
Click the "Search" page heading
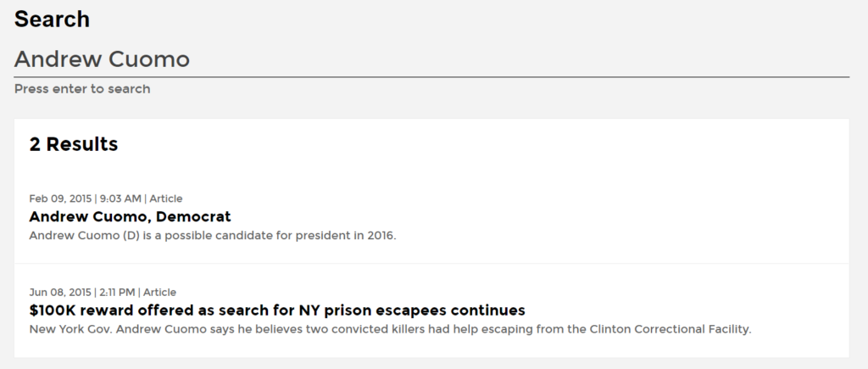point(52,20)
